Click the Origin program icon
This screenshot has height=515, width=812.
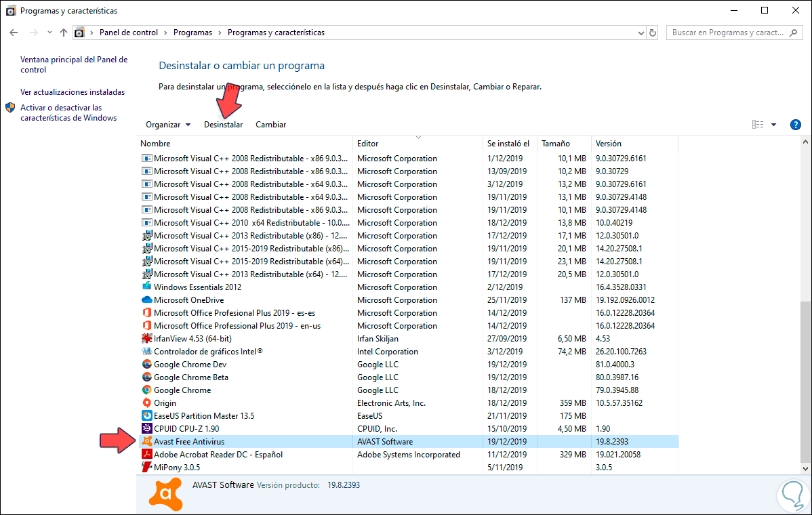[147, 403]
